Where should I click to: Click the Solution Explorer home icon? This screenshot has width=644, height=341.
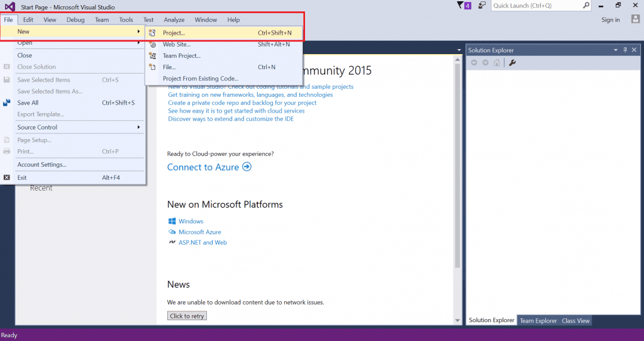click(x=497, y=62)
